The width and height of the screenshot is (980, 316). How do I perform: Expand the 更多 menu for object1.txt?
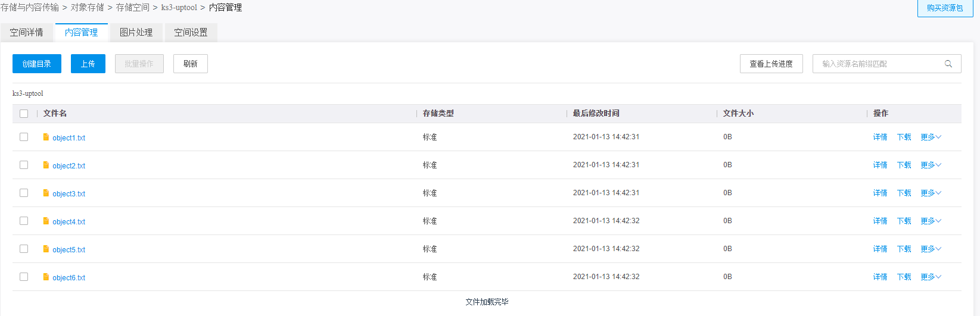coord(931,137)
